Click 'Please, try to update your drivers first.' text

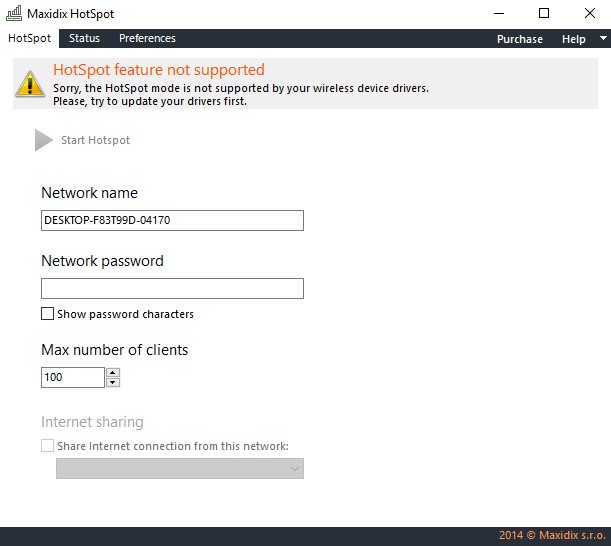pyautogui.click(x=150, y=101)
